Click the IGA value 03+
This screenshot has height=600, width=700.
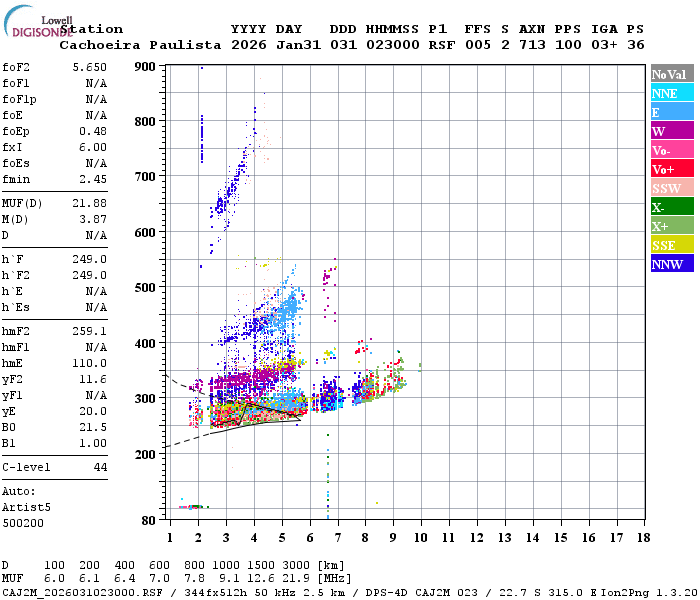(x=604, y=45)
